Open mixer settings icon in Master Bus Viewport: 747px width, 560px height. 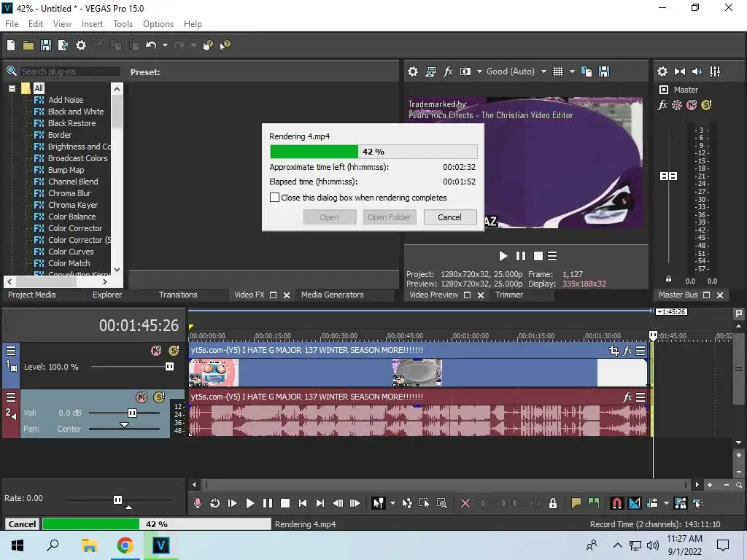tap(715, 71)
